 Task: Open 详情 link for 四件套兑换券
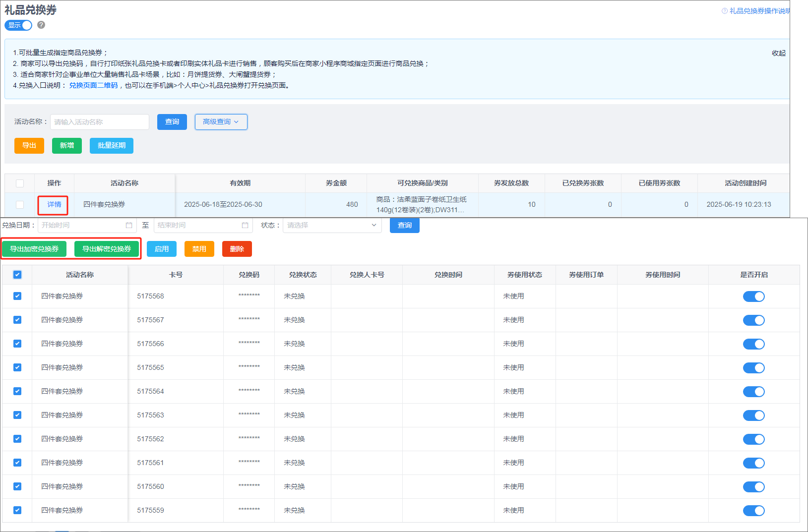[x=55, y=204]
